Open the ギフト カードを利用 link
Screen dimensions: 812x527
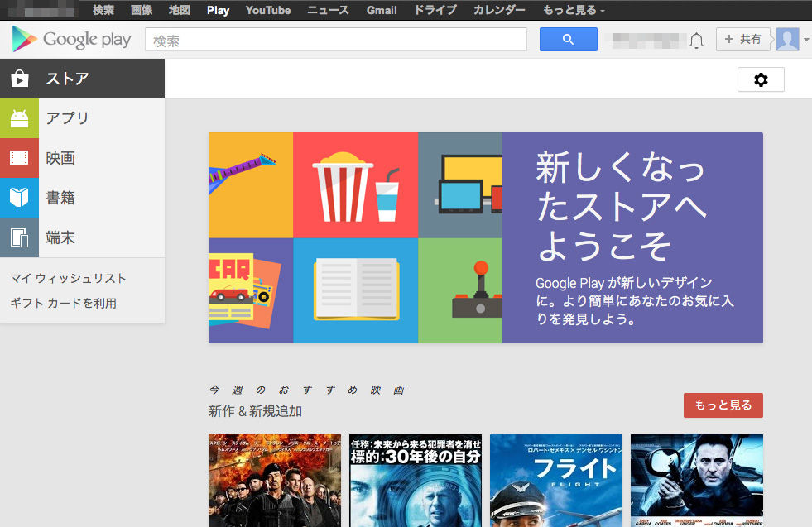(63, 303)
